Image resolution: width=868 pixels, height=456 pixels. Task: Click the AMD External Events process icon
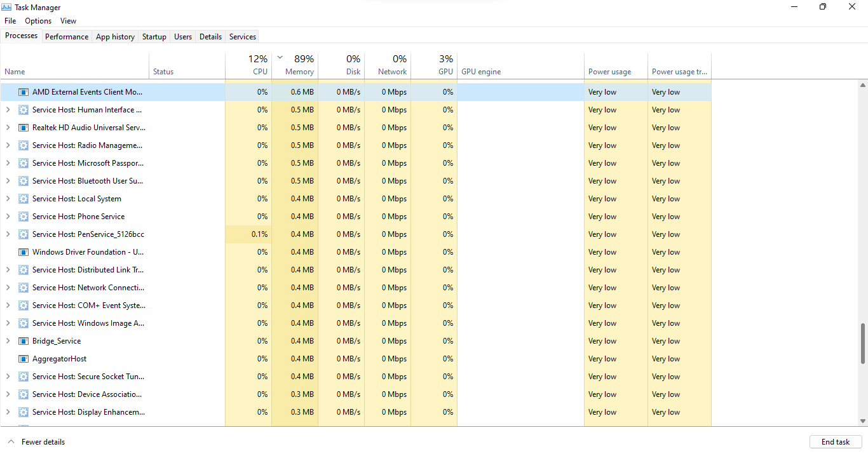(24, 92)
